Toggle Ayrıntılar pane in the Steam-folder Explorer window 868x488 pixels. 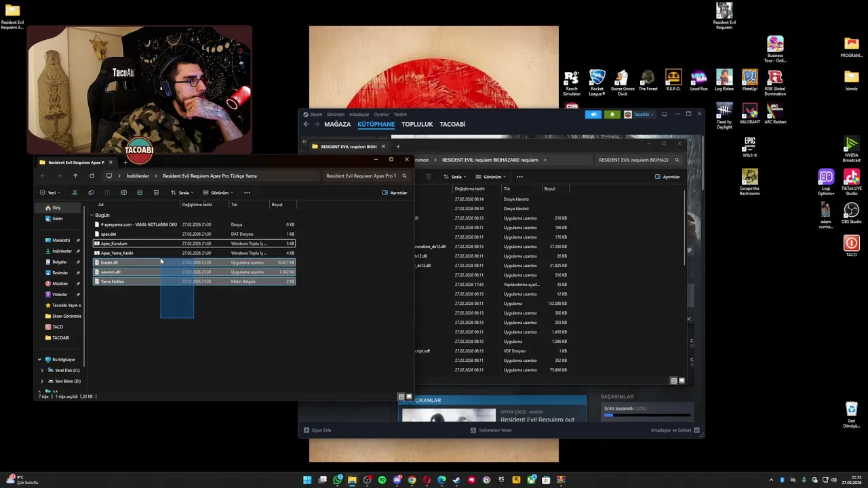tap(667, 177)
